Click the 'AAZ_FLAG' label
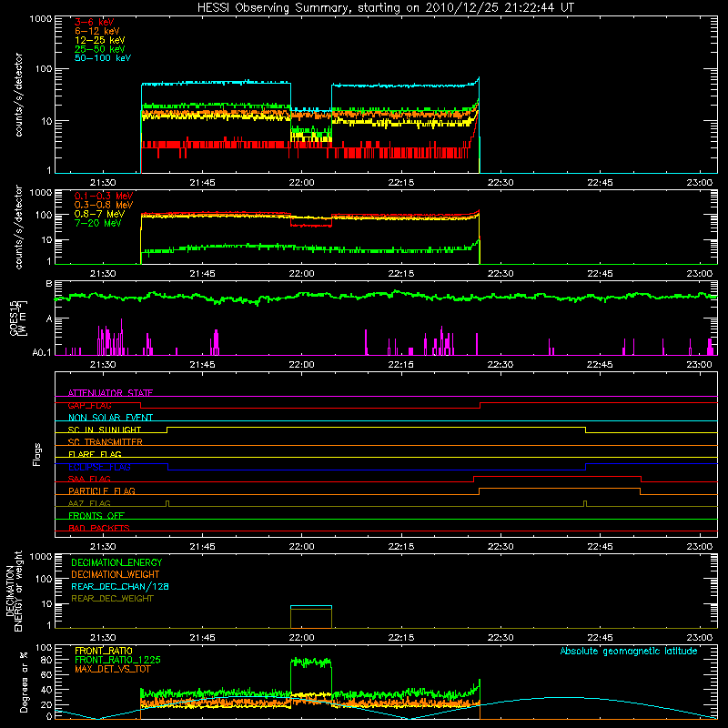 [x=89, y=503]
